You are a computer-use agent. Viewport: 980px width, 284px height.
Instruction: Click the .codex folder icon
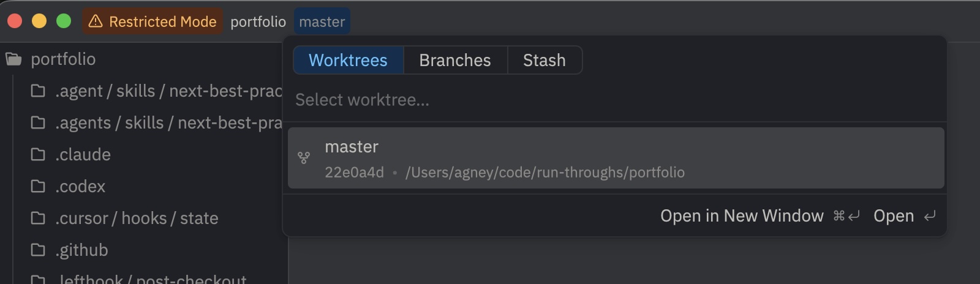coord(38,186)
